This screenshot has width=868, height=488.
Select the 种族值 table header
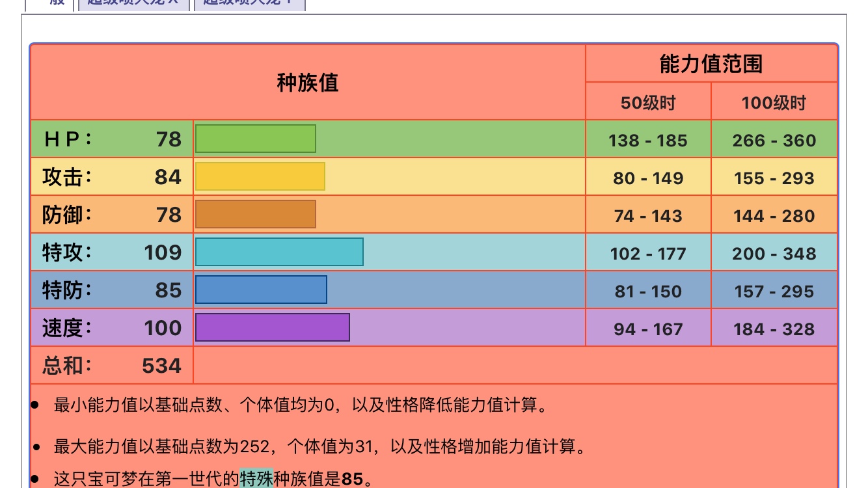[308, 83]
